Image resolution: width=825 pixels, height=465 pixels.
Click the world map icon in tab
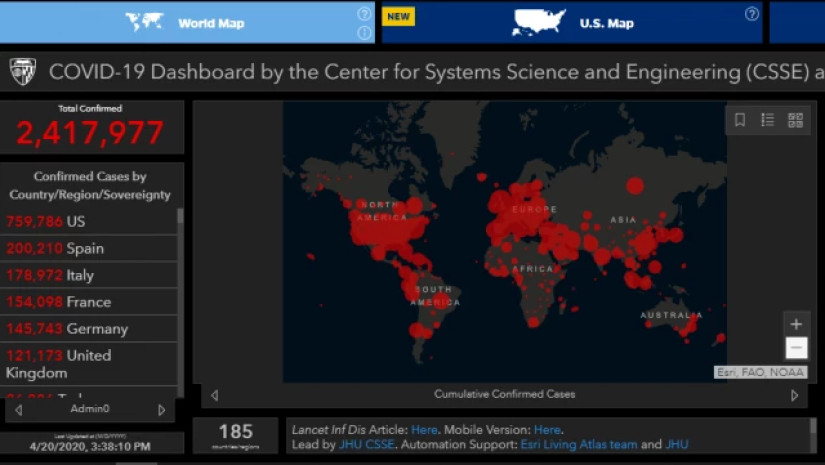click(145, 22)
